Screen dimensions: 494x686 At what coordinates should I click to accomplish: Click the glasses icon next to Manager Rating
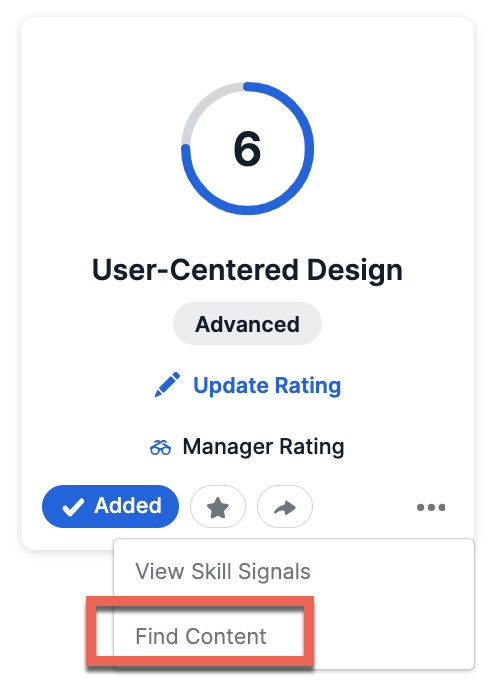161,448
